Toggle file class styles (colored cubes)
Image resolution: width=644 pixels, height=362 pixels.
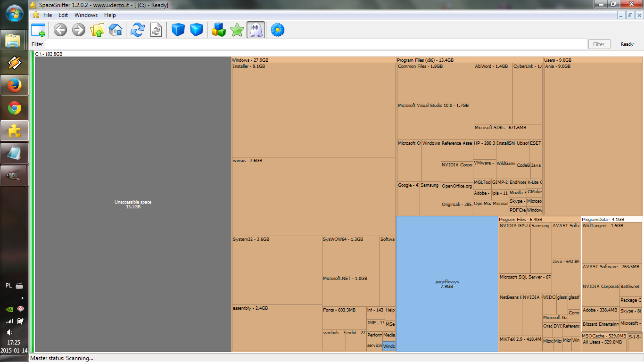(x=218, y=31)
